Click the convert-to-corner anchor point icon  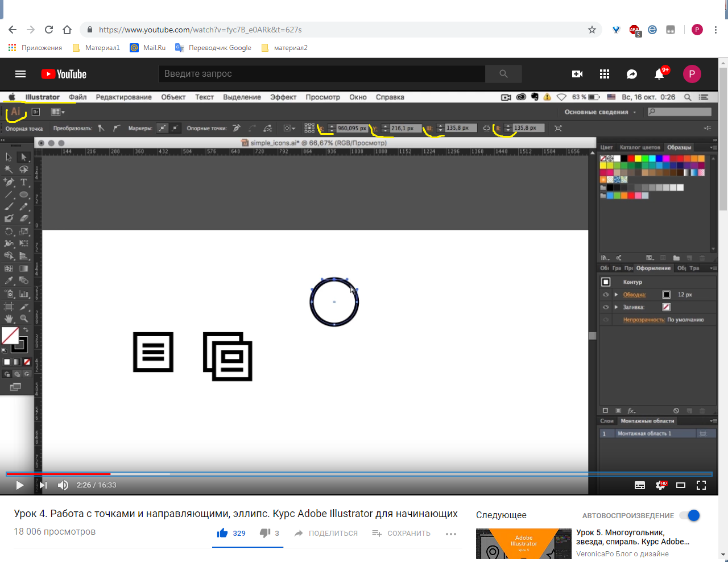coord(101,128)
